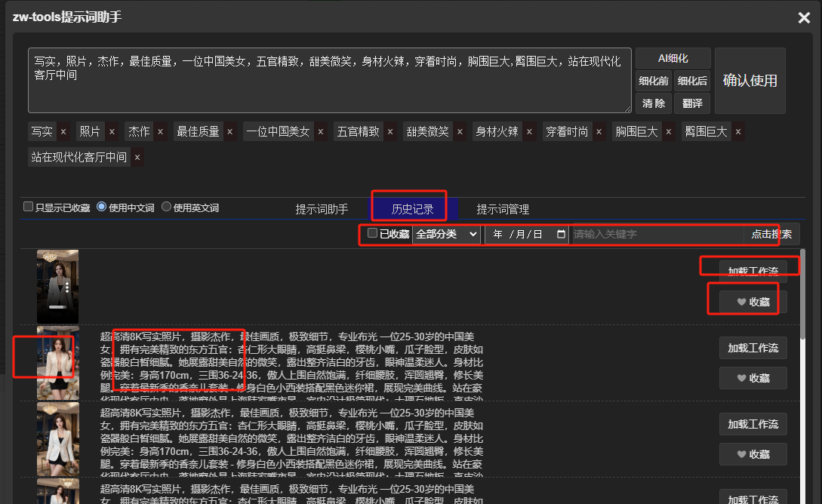Open the fourth history thumbnail image
This screenshot has width=822, height=504.
pos(57,491)
